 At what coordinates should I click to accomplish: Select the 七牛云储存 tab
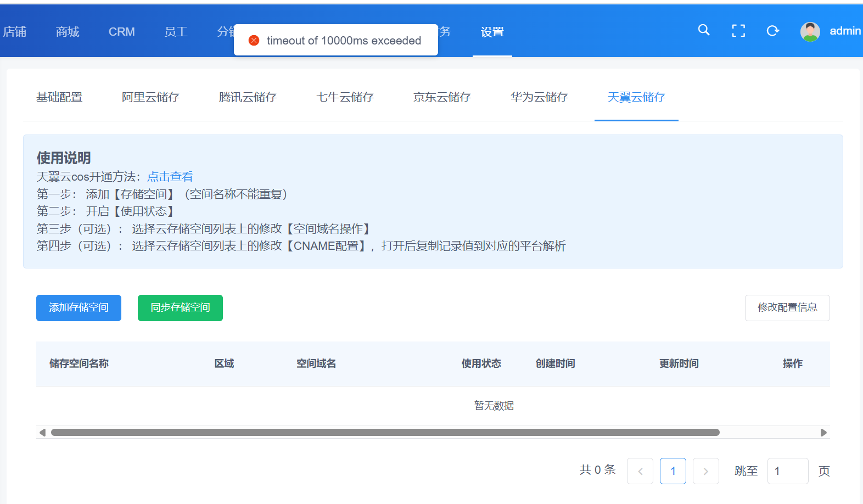pyautogui.click(x=345, y=97)
